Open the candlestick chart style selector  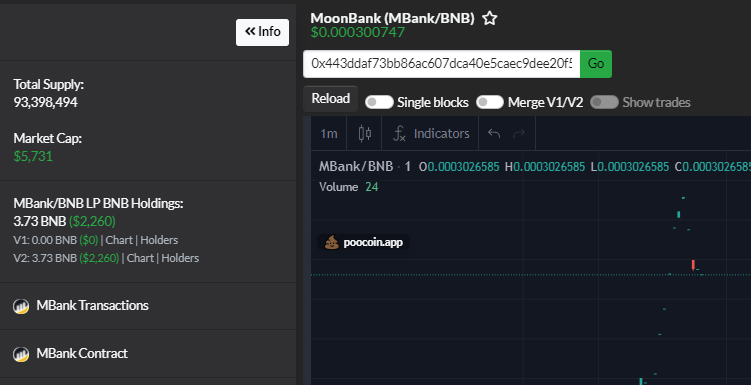click(365, 133)
